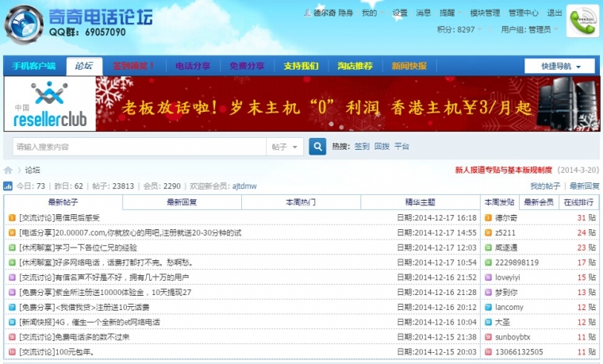Screen dimensions: 603x364
Task: Open member lancomy profile link
Action: coord(509,308)
